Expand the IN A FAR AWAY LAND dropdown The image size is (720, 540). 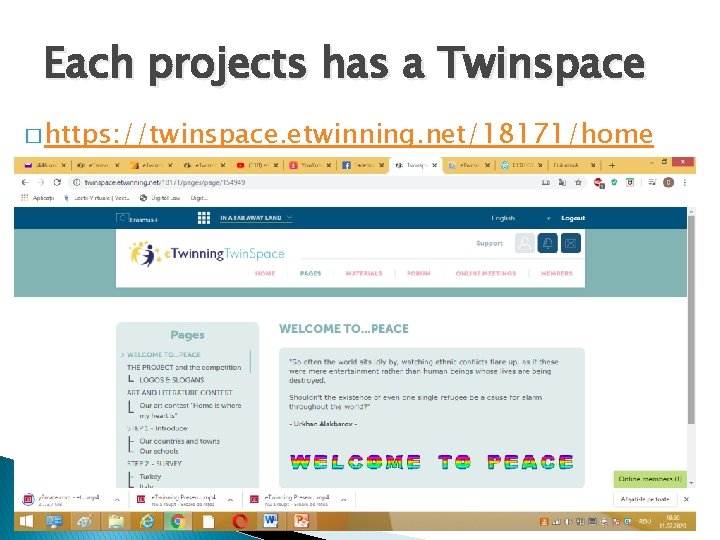pos(256,218)
